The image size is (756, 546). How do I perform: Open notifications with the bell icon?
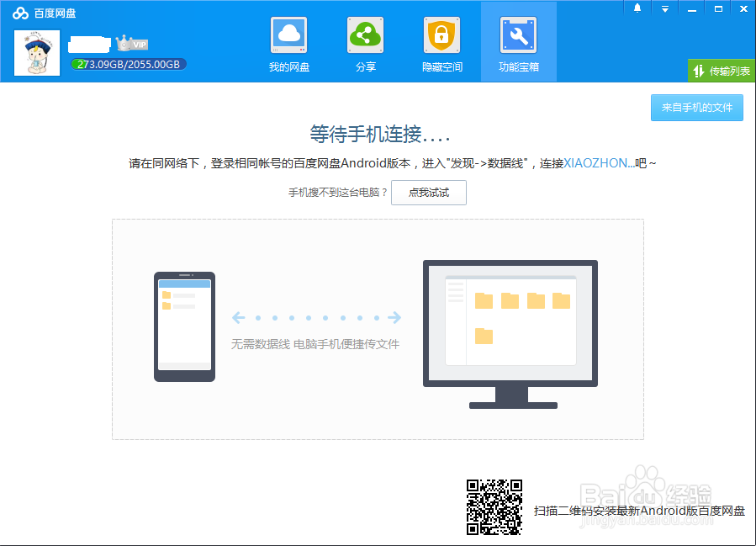pos(637,8)
